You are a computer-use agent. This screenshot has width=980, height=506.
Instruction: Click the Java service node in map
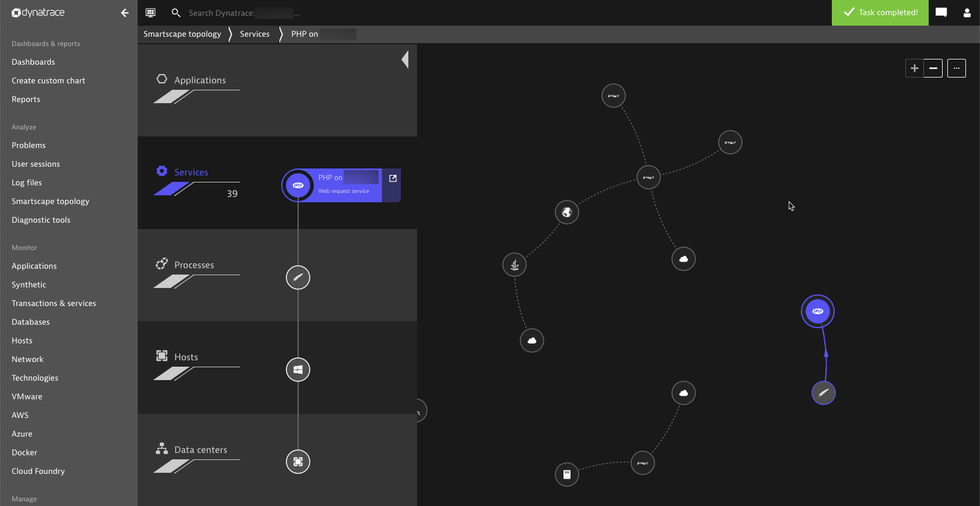pyautogui.click(x=514, y=265)
